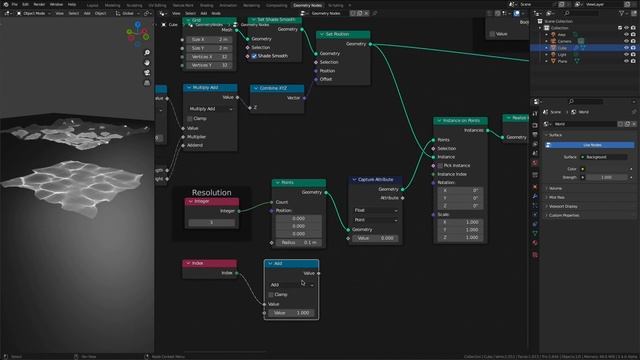Hide the Camera object in outliner
The image size is (640, 360).
tap(626, 41)
